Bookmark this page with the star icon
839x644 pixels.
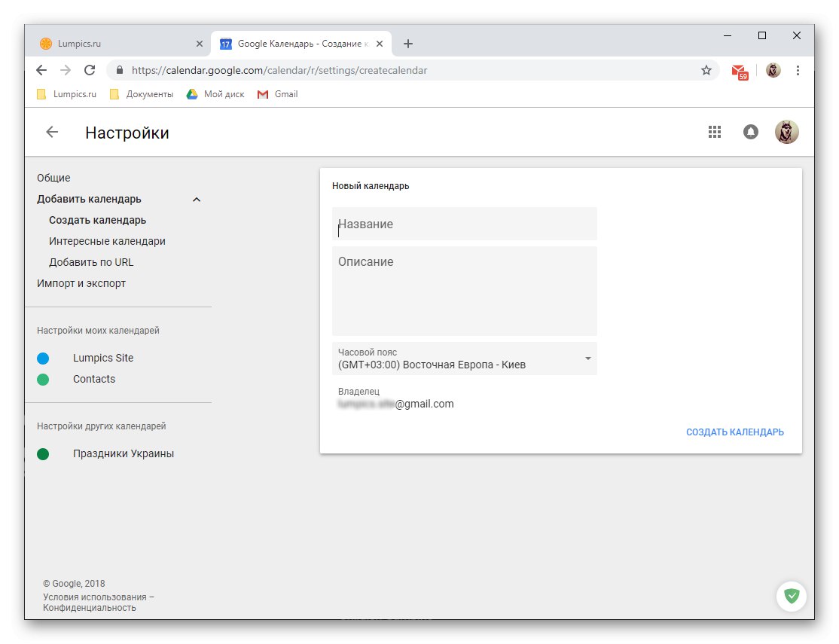706,69
